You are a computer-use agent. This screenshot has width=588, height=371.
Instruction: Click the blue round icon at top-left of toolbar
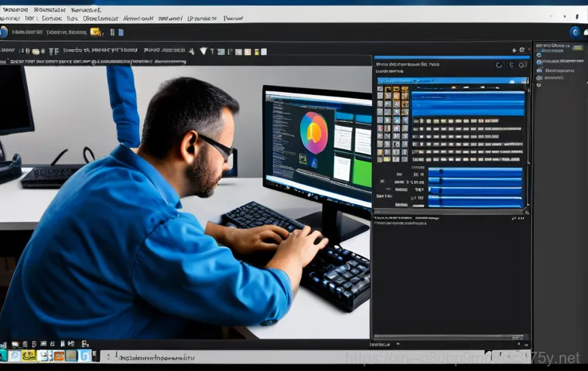(x=3, y=32)
